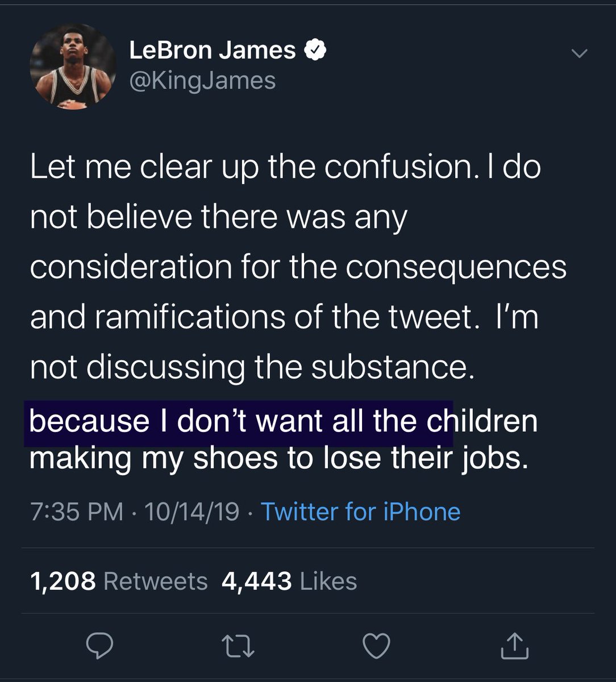Tap the retweet arrows icon

[x=238, y=646]
